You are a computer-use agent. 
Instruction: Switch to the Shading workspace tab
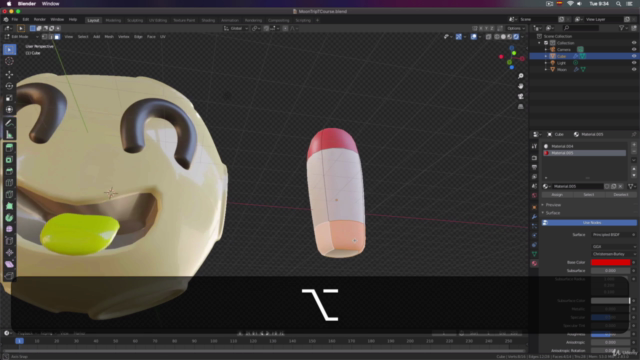[208, 20]
